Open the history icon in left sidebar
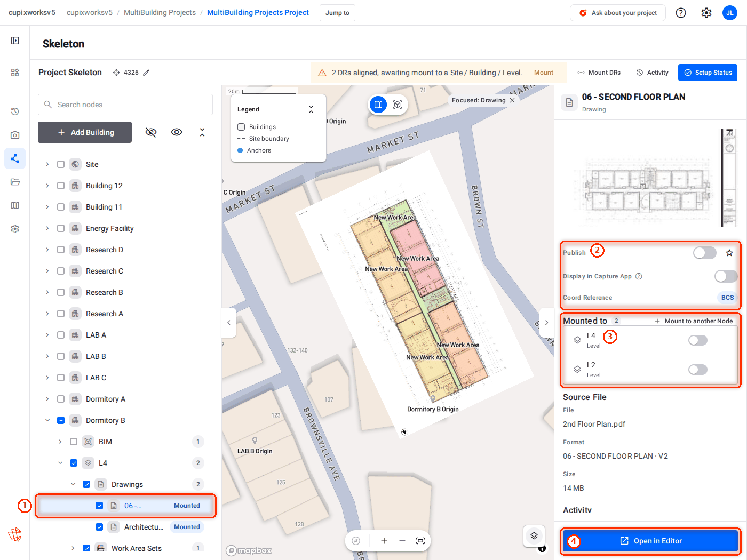Image resolution: width=747 pixels, height=560 pixels. [15, 111]
